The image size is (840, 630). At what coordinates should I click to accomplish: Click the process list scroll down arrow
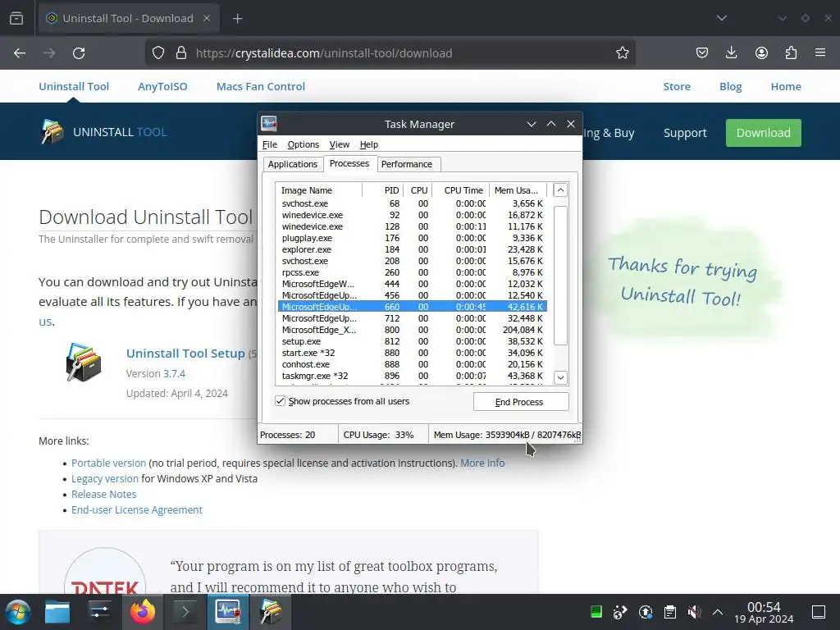click(x=560, y=377)
